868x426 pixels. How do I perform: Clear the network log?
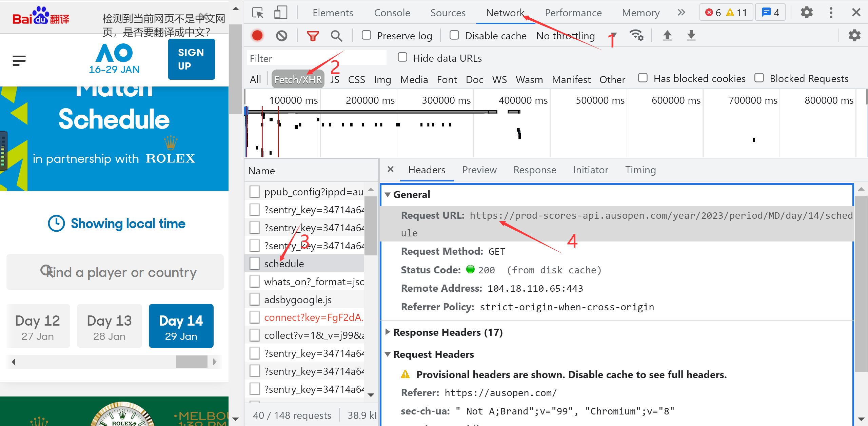(x=281, y=36)
